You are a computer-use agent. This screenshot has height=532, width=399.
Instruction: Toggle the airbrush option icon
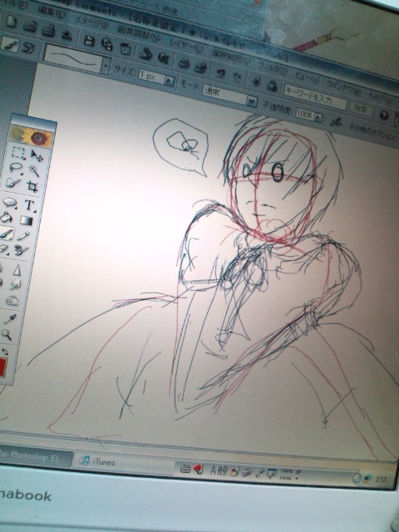coord(336,122)
